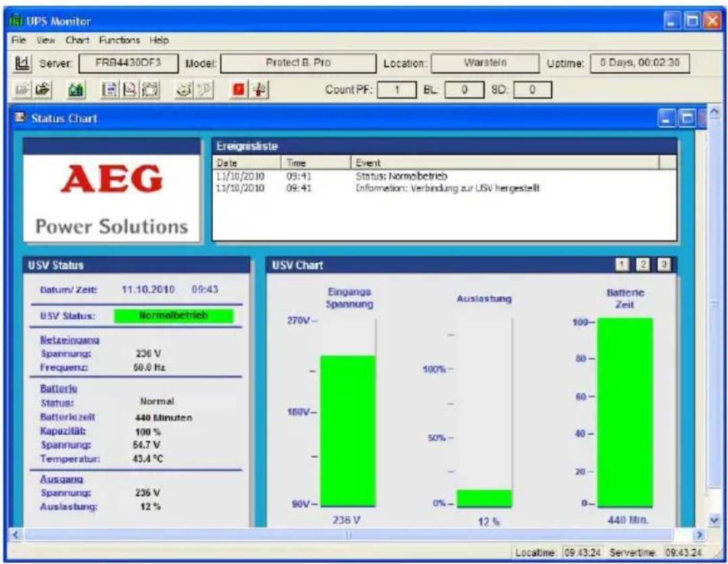The image size is (728, 564).
Task: Click the horizontal scrollbar right arrow
Action: coord(699,535)
